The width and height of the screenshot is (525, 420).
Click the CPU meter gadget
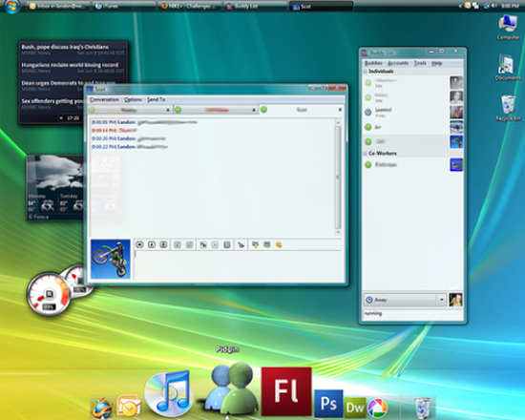tap(49, 294)
